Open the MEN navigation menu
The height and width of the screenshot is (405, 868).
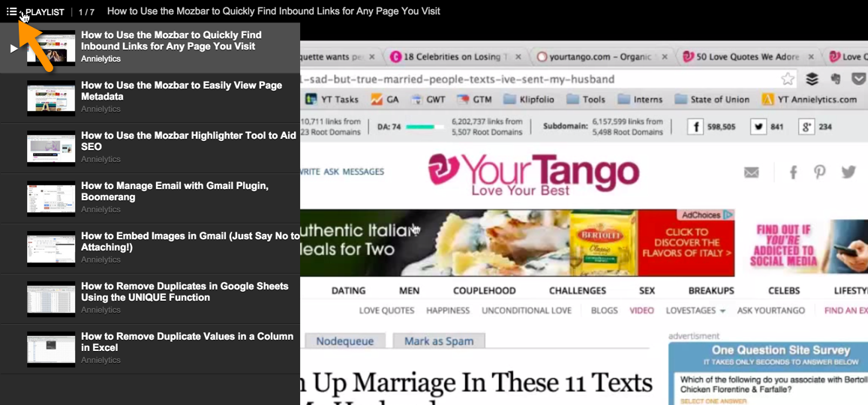pyautogui.click(x=409, y=290)
